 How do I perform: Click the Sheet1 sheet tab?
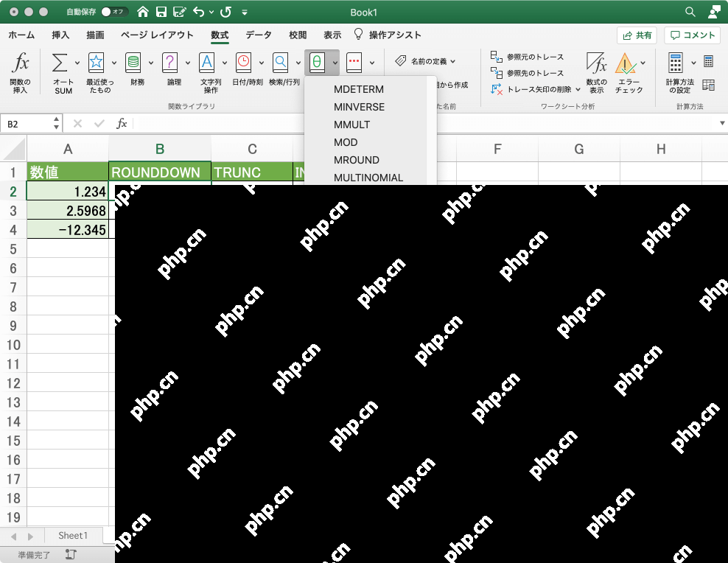(x=73, y=535)
